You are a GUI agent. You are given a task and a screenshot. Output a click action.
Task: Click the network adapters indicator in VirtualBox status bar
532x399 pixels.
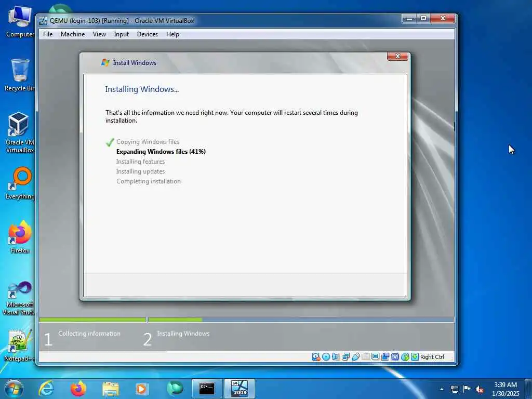[345, 356]
